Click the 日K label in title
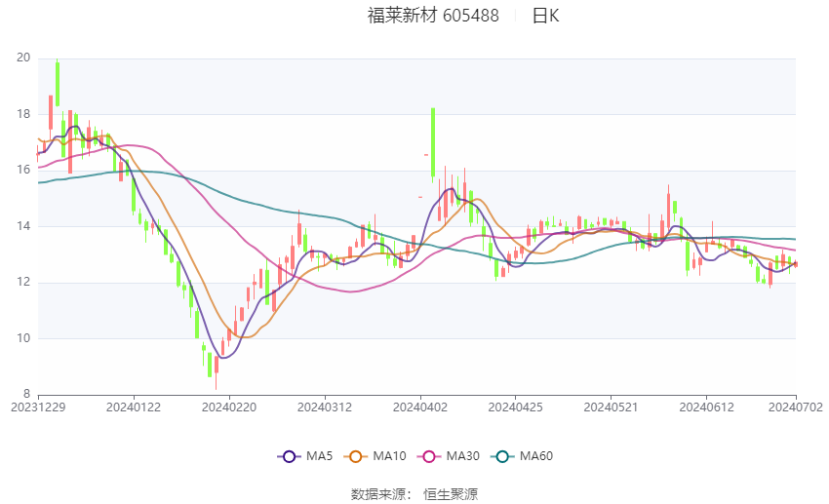 tap(545, 16)
